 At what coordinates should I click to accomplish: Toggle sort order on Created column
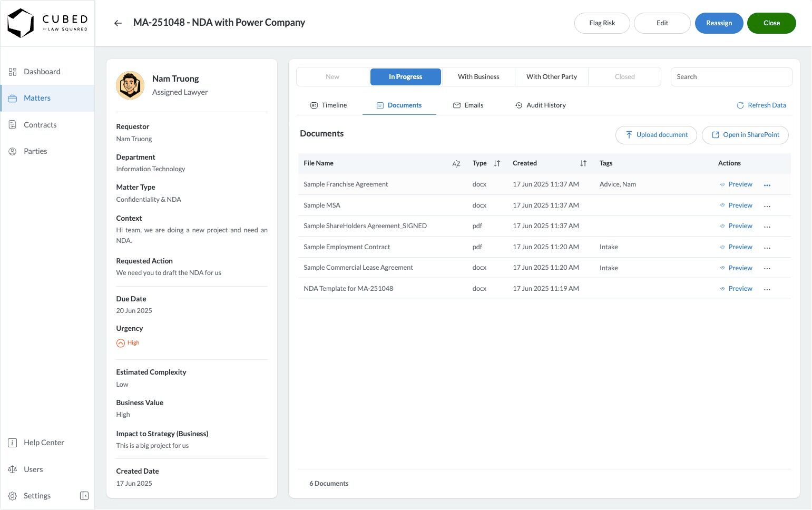583,164
